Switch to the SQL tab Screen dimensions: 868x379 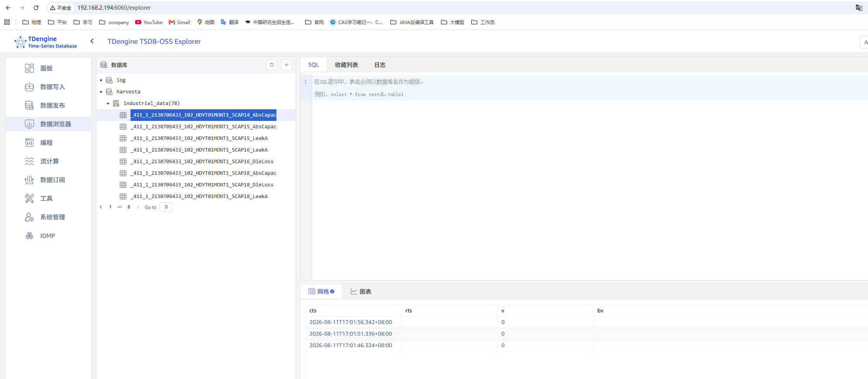[x=314, y=65]
